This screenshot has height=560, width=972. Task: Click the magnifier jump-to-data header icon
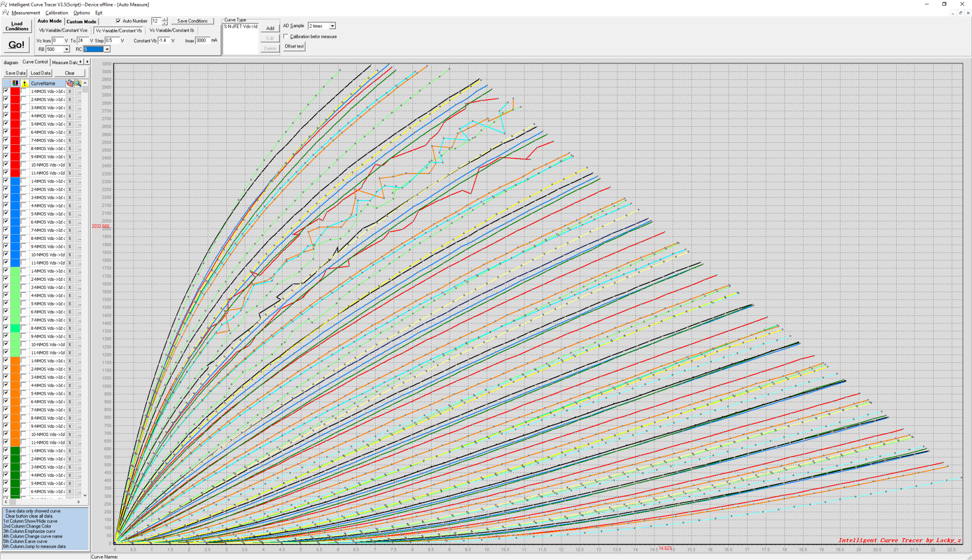pyautogui.click(x=78, y=83)
